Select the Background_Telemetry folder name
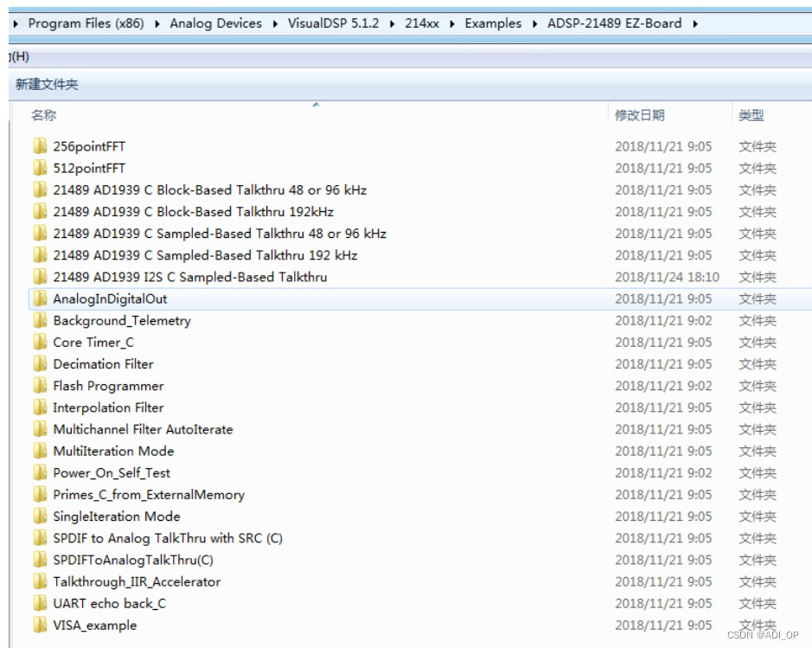 122,321
